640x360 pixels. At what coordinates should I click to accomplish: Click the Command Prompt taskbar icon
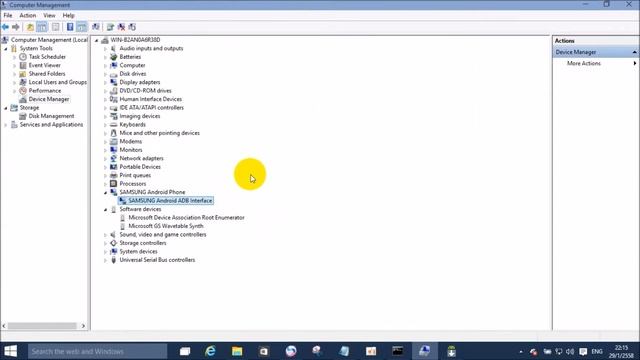tap(398, 351)
